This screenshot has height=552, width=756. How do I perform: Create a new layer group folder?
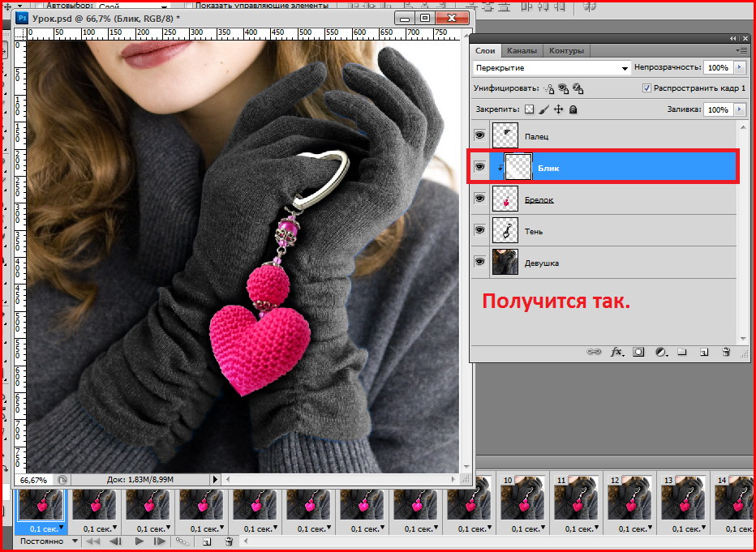click(x=681, y=352)
